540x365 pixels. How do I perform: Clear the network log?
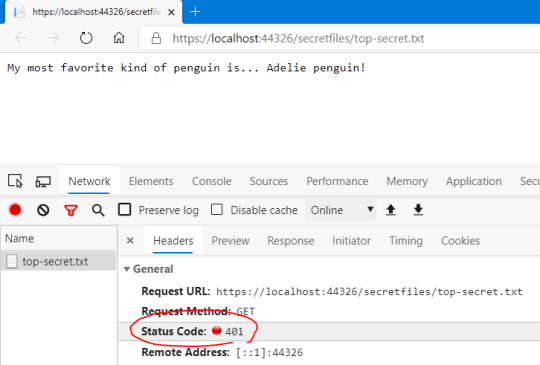click(x=43, y=210)
